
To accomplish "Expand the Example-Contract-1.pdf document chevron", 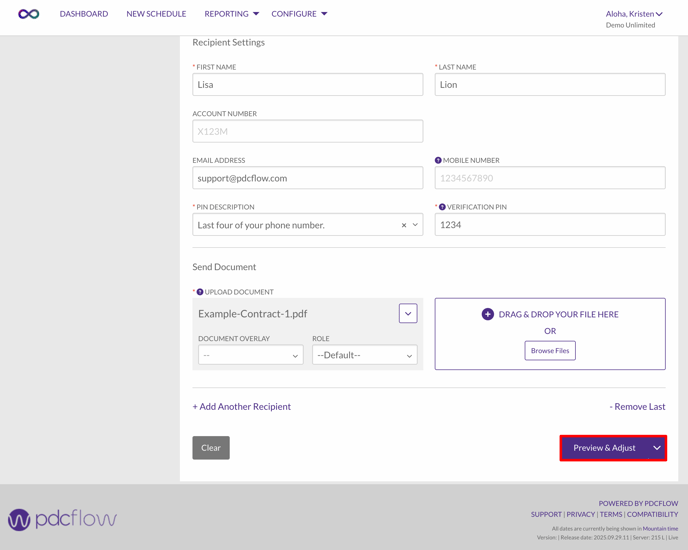I will [408, 314].
